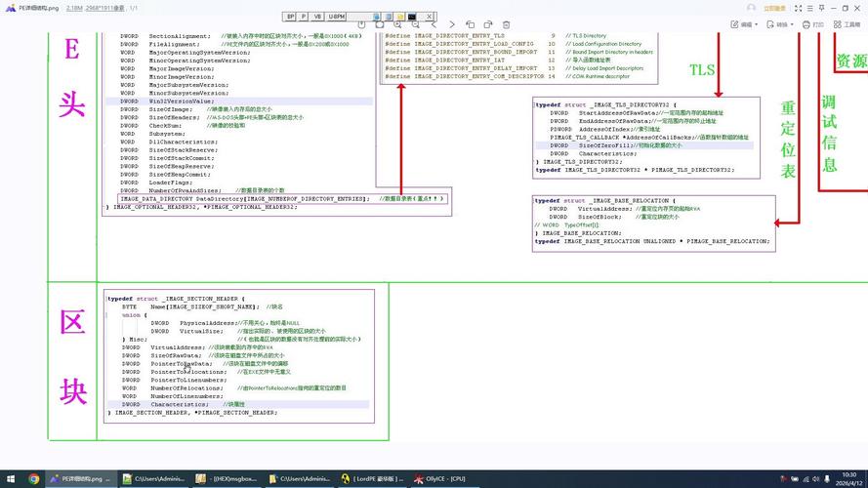Click the BP button on floating toolbar
Viewport: 868px width, 488px height.
(291, 17)
